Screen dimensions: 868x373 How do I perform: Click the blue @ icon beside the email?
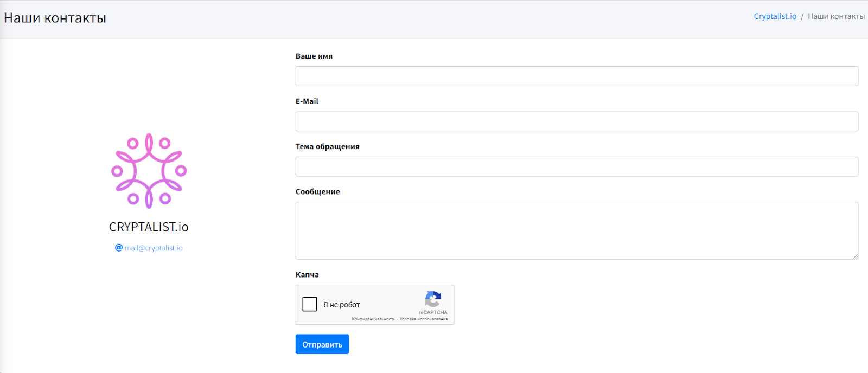pyautogui.click(x=119, y=248)
